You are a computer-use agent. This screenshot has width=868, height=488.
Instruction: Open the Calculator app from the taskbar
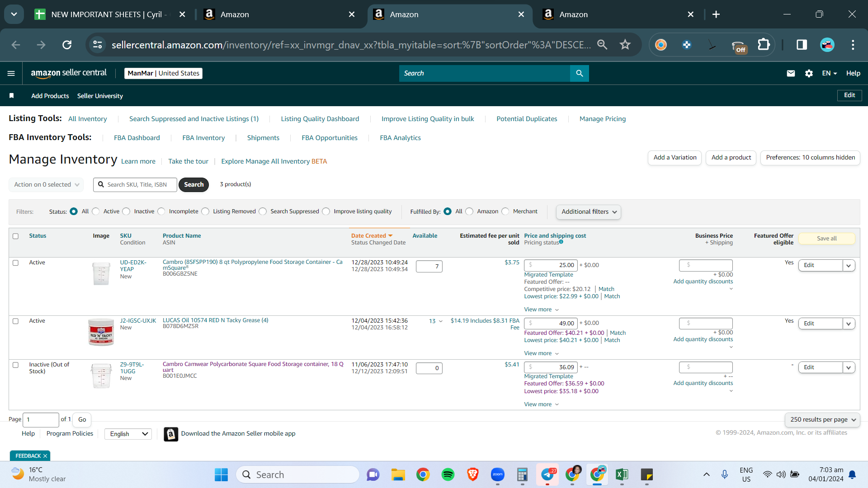(523, 474)
